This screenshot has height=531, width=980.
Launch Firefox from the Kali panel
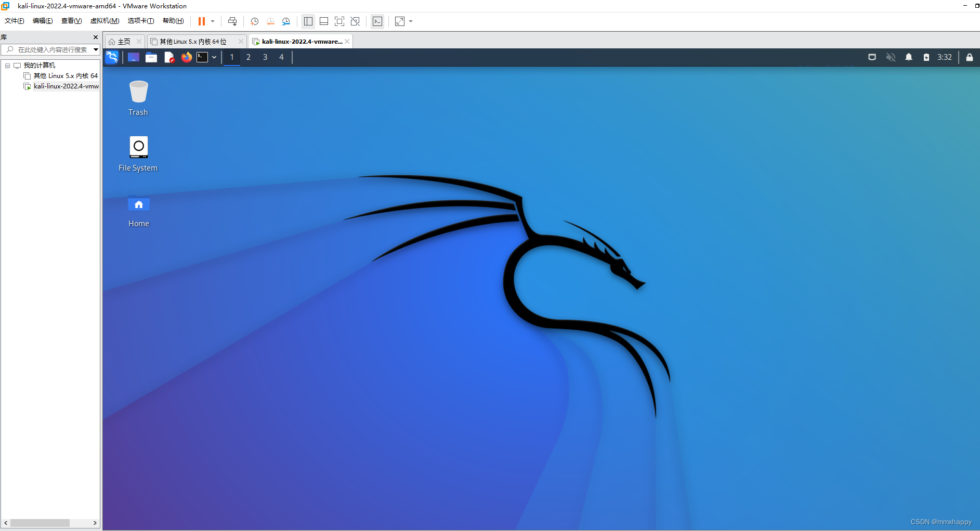pyautogui.click(x=187, y=57)
